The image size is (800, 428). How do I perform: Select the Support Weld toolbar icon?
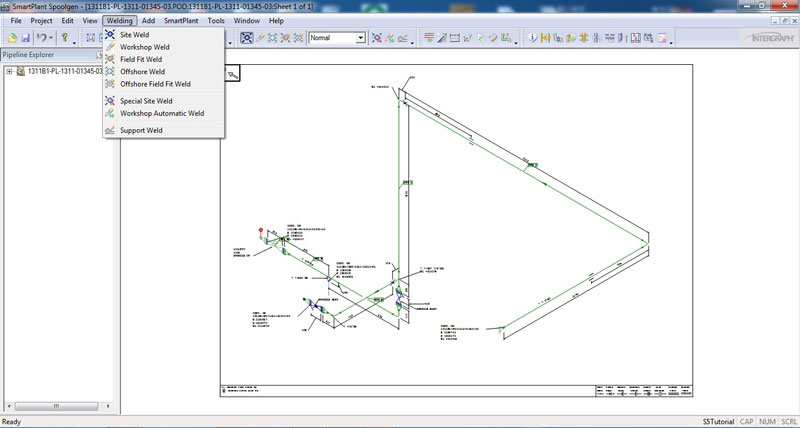tap(403, 38)
